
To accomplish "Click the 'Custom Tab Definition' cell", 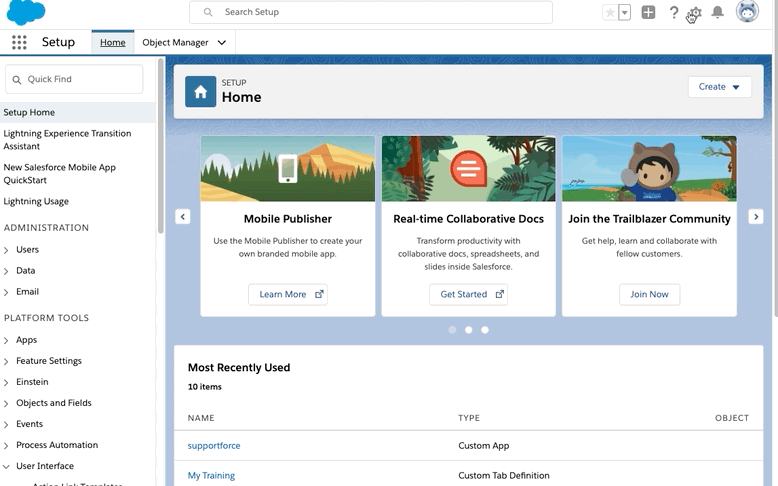I will pyautogui.click(x=504, y=476).
